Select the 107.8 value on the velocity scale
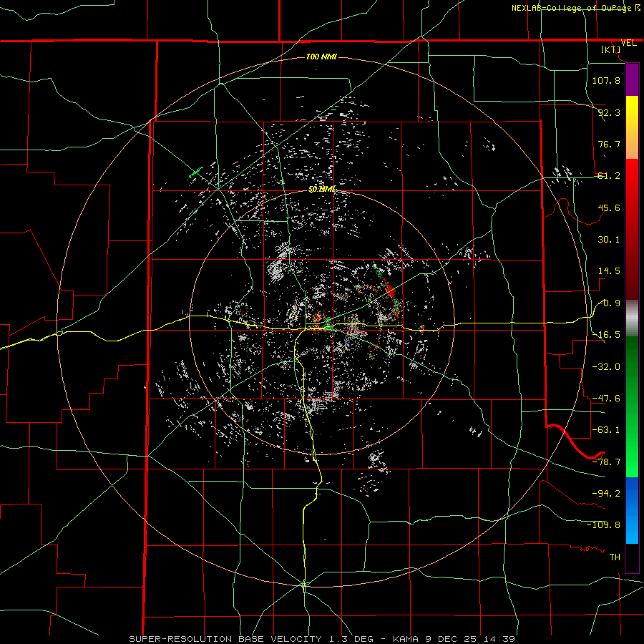644x644 pixels. click(606, 80)
